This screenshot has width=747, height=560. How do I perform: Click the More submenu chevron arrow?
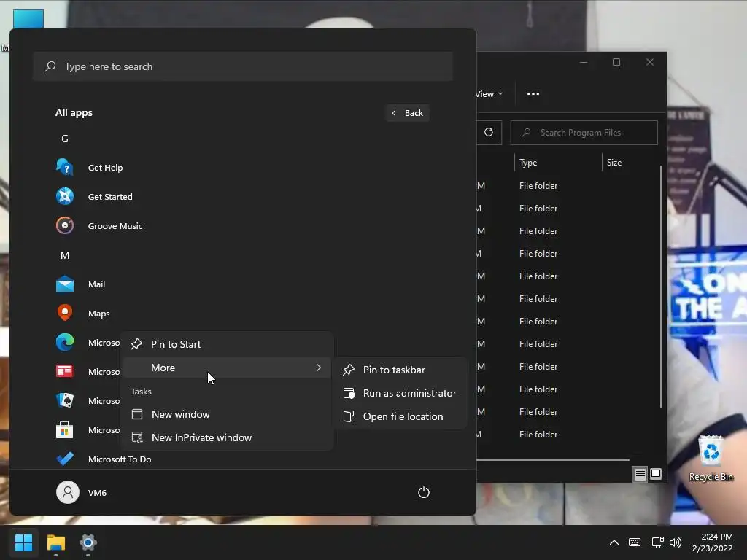tap(319, 367)
